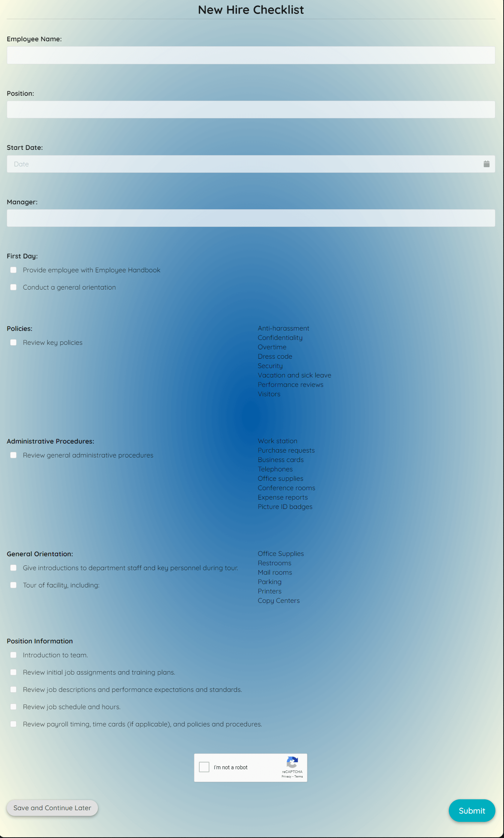Check 'Provide employee with Employee Handbook'

coord(14,270)
